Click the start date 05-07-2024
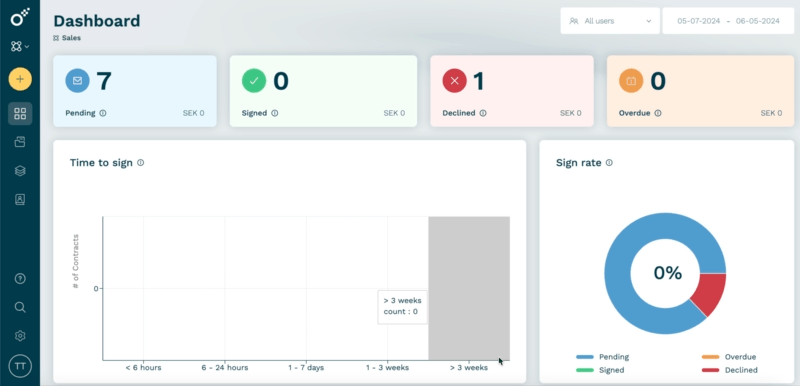Viewport: 800px width, 386px height. coord(698,21)
